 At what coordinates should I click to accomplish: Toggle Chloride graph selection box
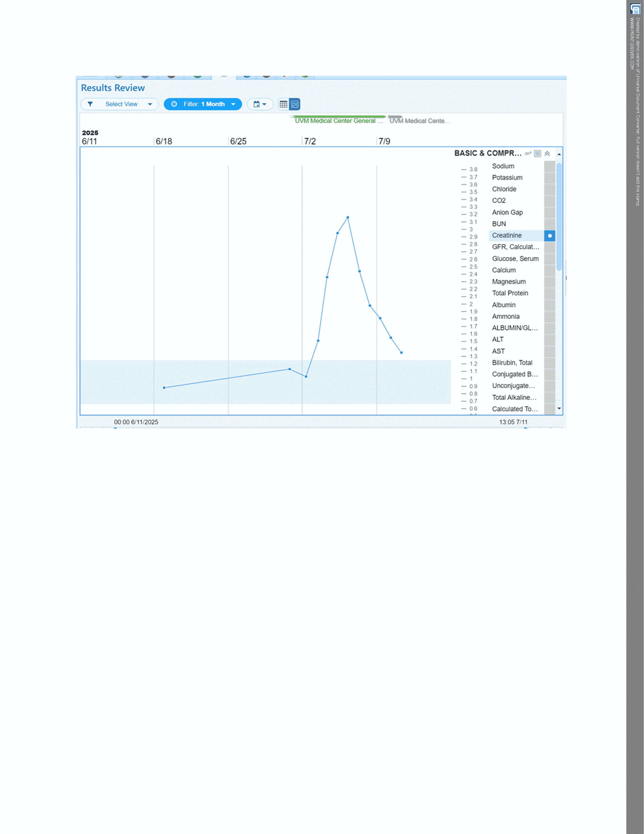[549, 189]
